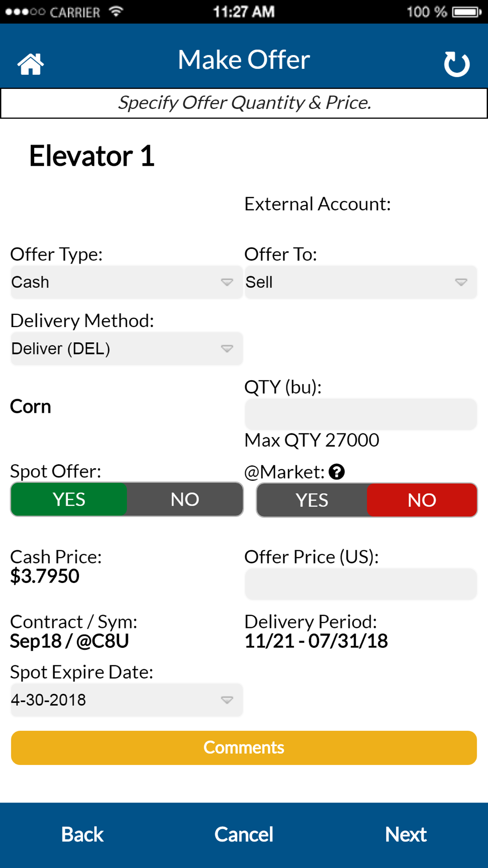Focus the QTY (bu) input field
The image size is (488, 868).
[x=361, y=414]
